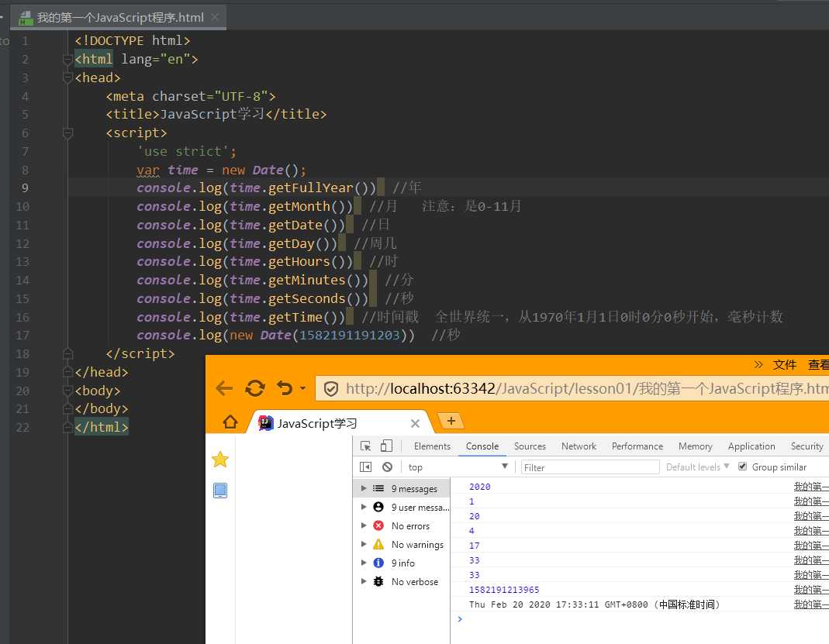Click the console Filter input field

tap(590, 467)
